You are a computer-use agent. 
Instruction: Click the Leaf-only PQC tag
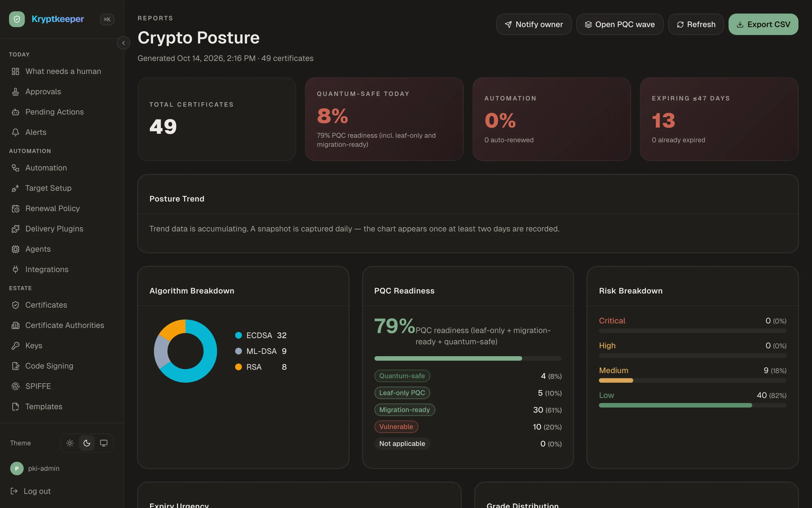coord(402,393)
